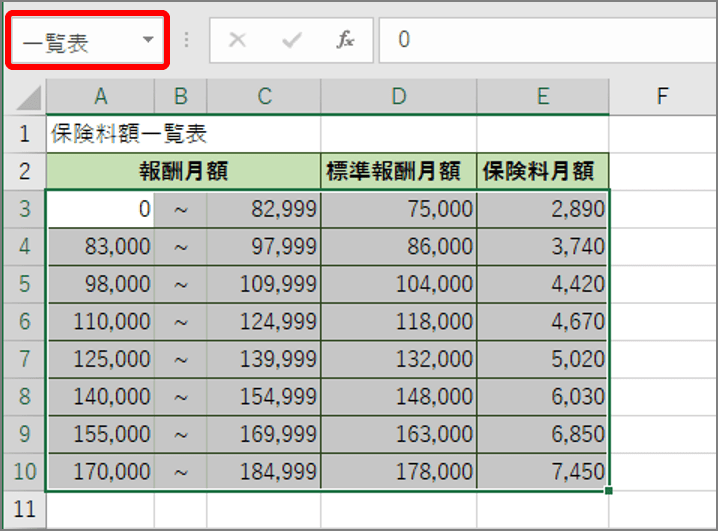718x531 pixels.
Task: Select column A header
Action: coord(100,96)
